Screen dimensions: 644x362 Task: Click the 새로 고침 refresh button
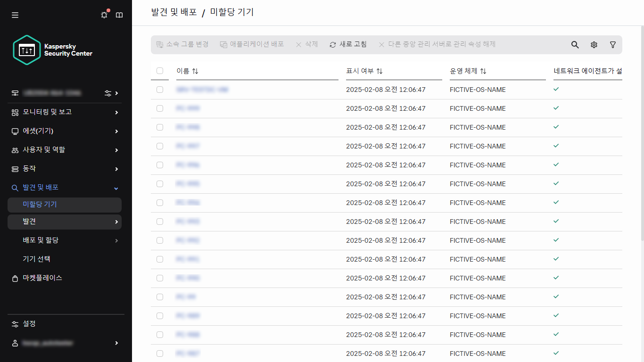[348, 44]
